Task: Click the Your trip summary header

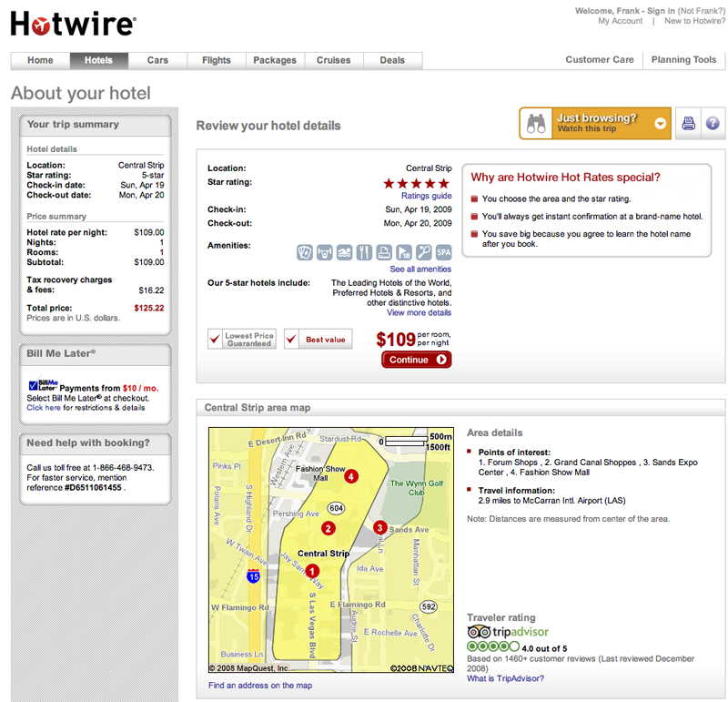Action: [96, 125]
